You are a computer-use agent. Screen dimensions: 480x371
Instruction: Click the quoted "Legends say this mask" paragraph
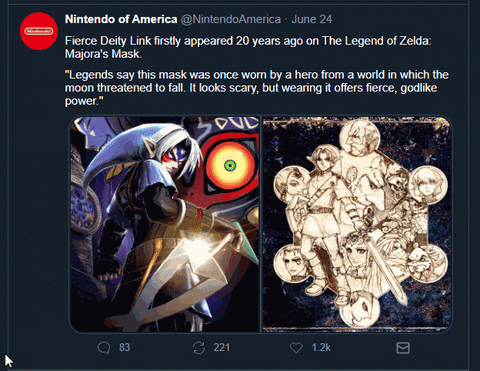257,88
